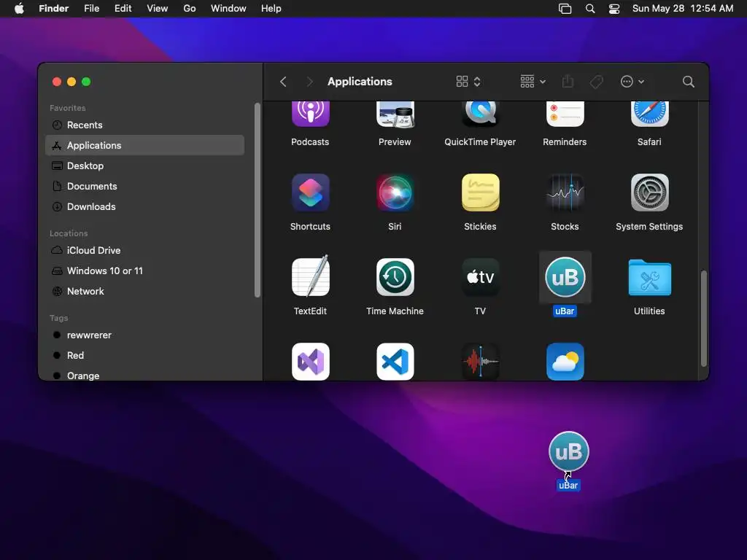Screen dimensions: 747x560
Task: Select the QuickTime Player icon
Action: pyautogui.click(x=480, y=114)
